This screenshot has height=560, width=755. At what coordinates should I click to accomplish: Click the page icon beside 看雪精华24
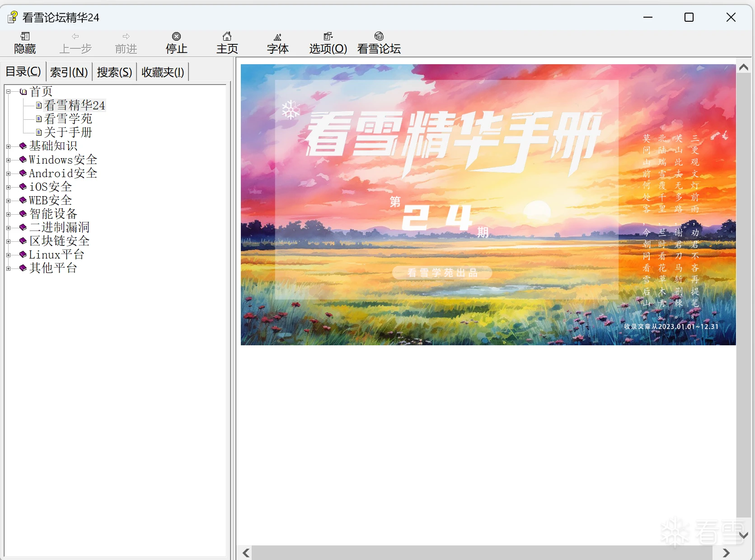click(x=39, y=105)
